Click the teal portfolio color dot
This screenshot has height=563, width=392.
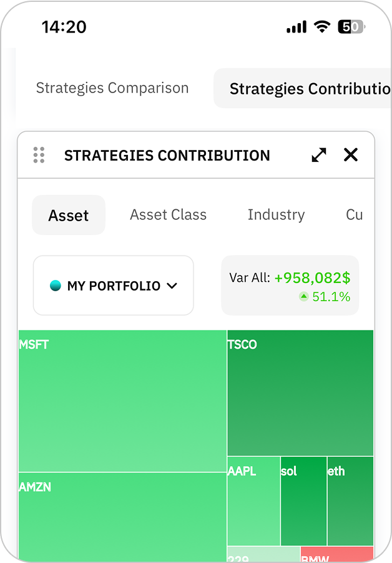point(56,286)
